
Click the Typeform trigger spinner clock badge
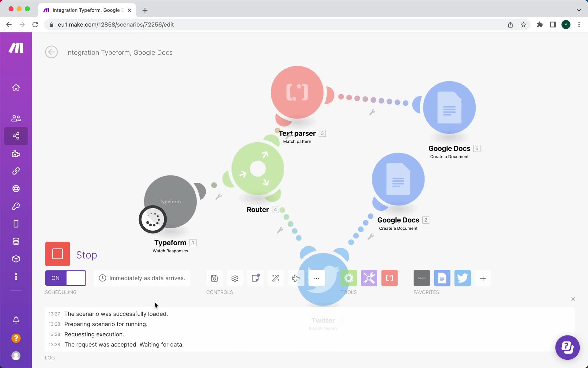153,219
